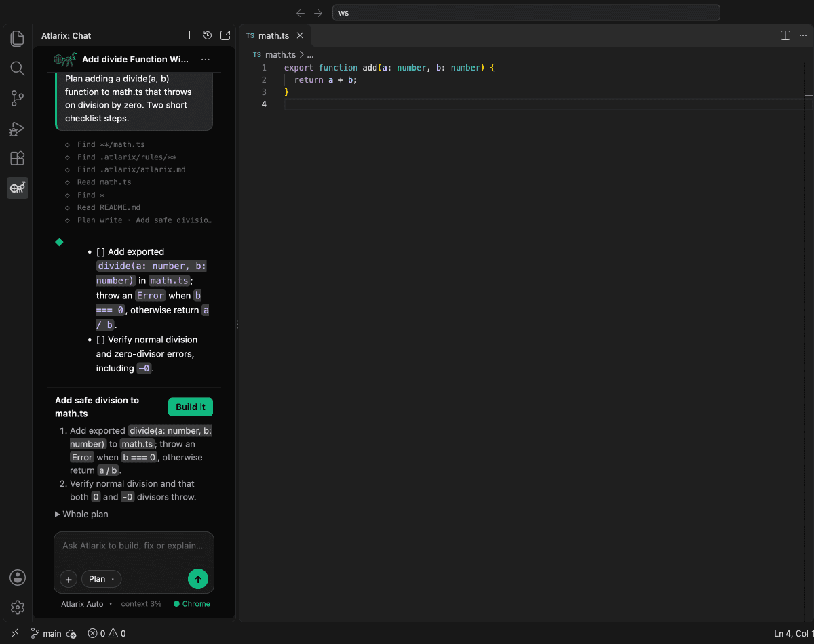The height and width of the screenshot is (644, 814).
Task: Click the 'Find **/math.ts' step
Action: tap(111, 144)
